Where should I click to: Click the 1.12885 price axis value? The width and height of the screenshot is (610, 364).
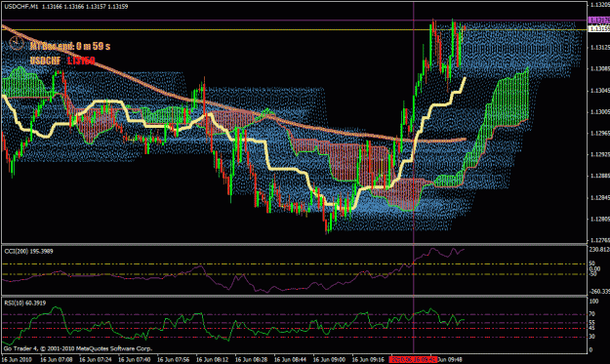tap(599, 176)
